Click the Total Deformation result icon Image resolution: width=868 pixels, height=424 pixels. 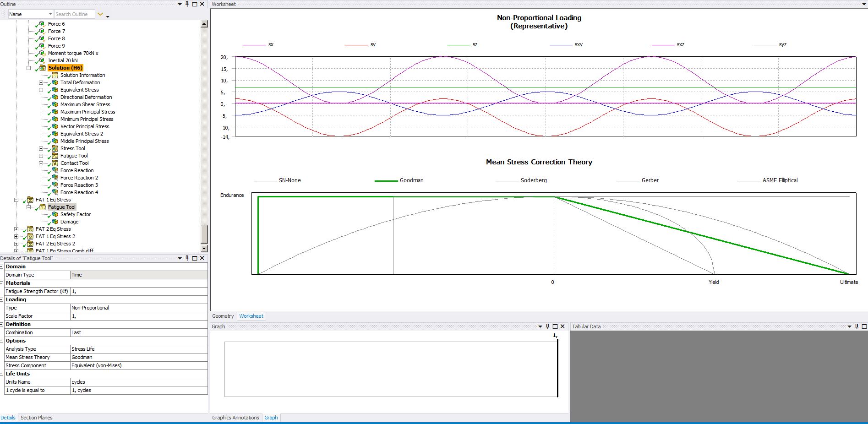[x=55, y=82]
